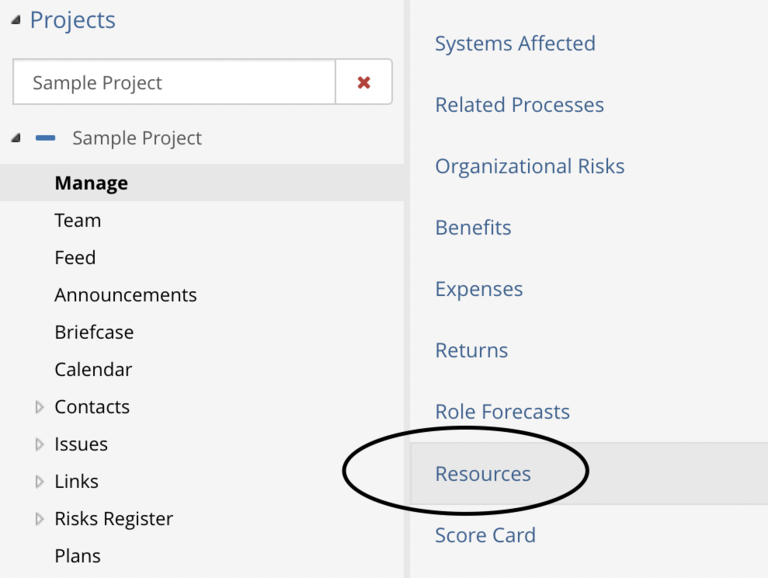Open the project Calendar
768x578 pixels.
[93, 369]
